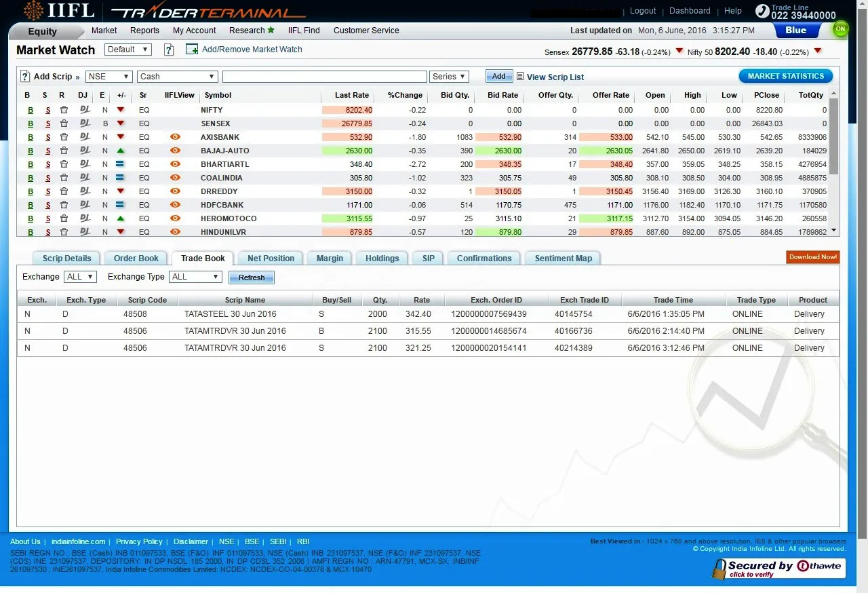Click the scrip name search input field
Image resolution: width=868 pixels, height=593 pixels.
click(325, 77)
